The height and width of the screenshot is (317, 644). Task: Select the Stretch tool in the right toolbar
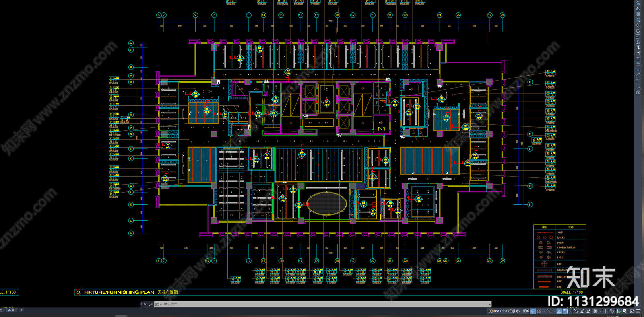(638, 42)
